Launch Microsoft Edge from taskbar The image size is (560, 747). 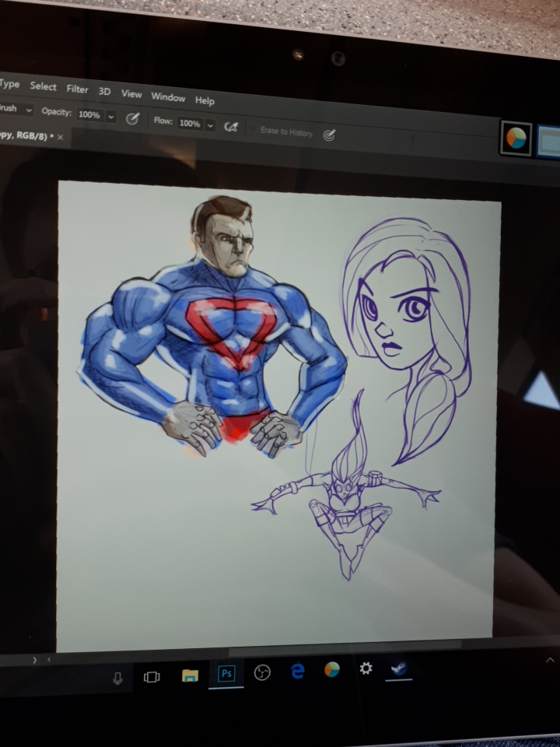(298, 672)
